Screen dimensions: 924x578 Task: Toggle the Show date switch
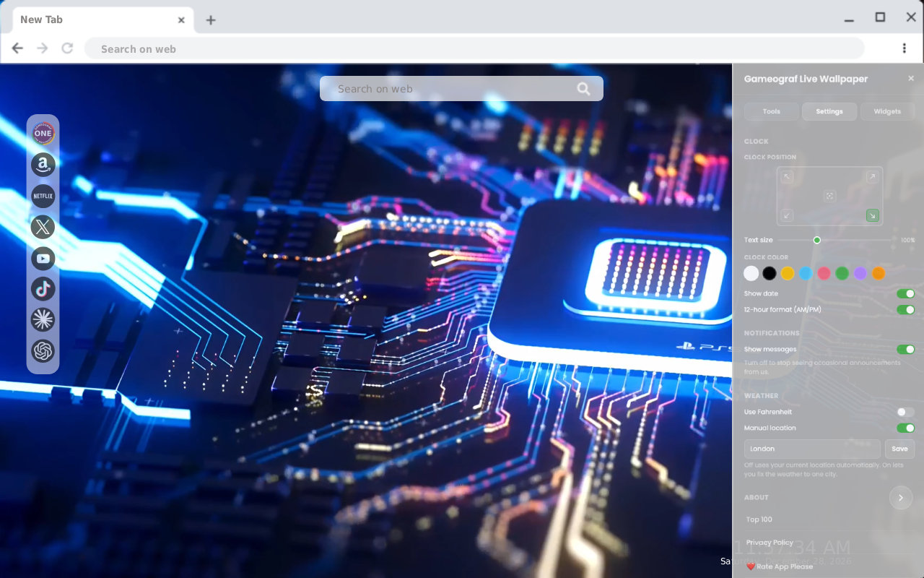[905, 294]
